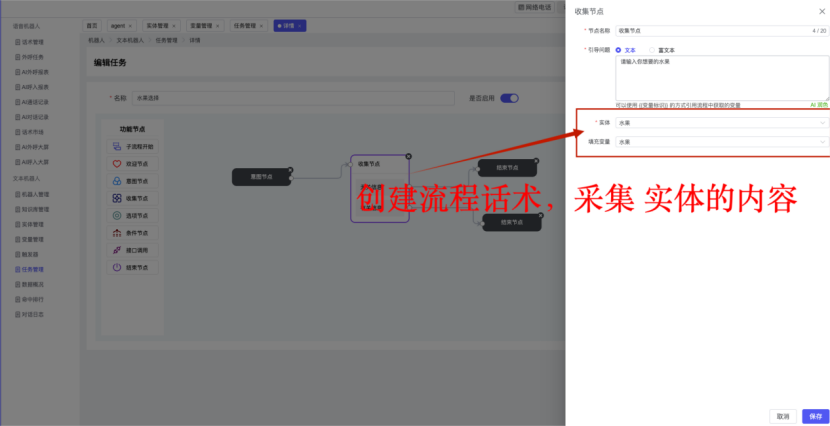Select the 富文本 radio option

(653, 49)
